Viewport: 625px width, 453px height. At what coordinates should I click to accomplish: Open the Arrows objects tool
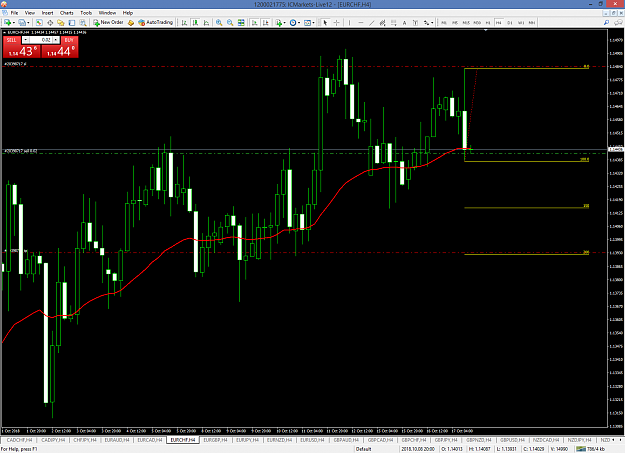click(426, 23)
